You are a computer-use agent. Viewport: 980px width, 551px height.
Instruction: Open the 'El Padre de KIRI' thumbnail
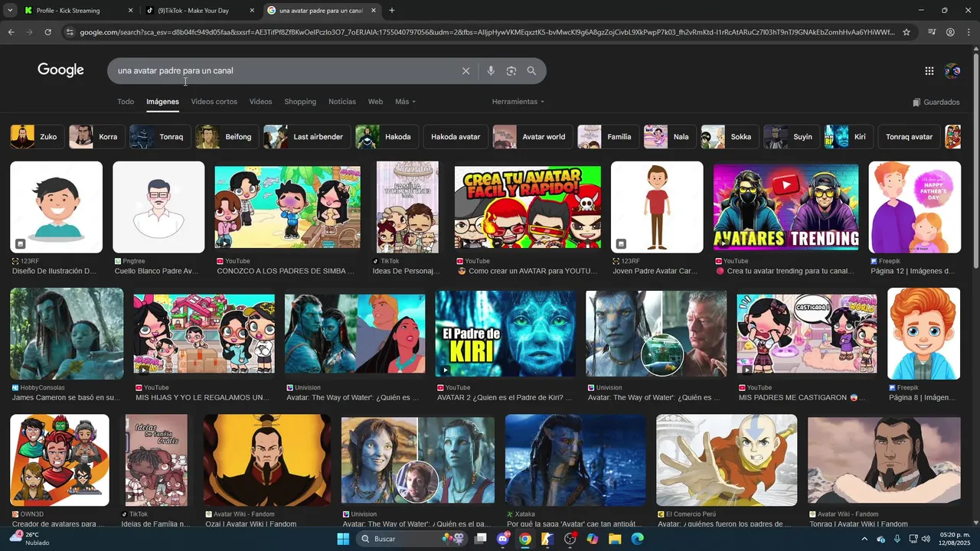pos(505,334)
